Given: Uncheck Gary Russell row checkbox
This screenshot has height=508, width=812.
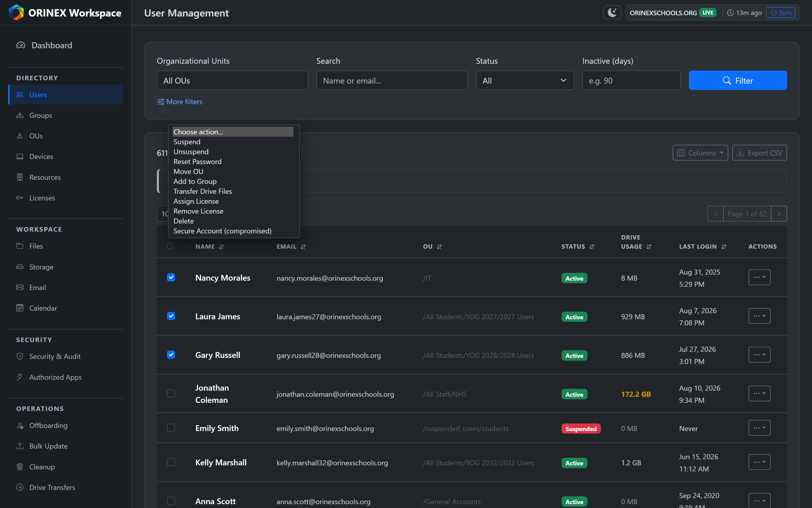Looking at the screenshot, I should point(171,355).
